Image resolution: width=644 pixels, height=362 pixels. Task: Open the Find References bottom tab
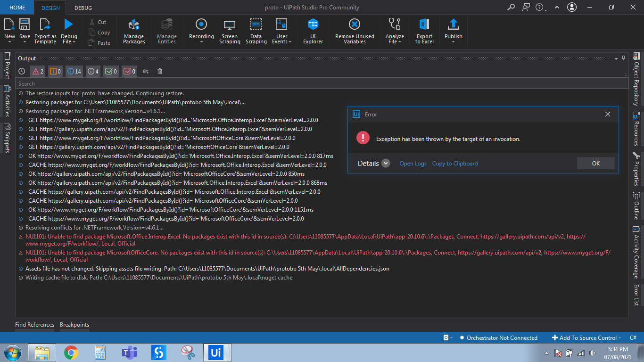(34, 325)
